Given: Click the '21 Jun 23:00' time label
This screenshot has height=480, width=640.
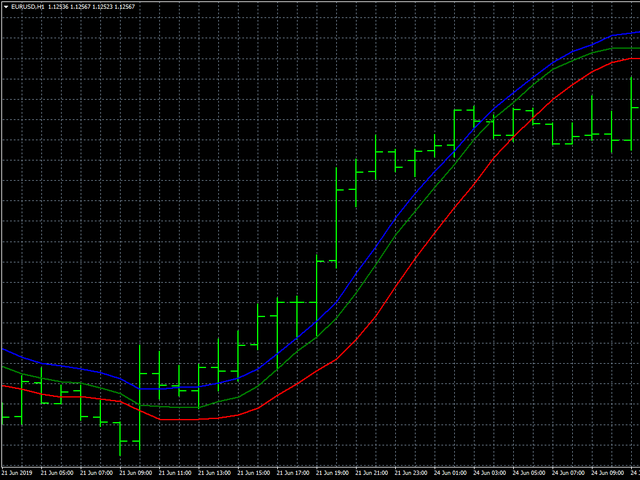Looking at the screenshot, I should [413, 473].
